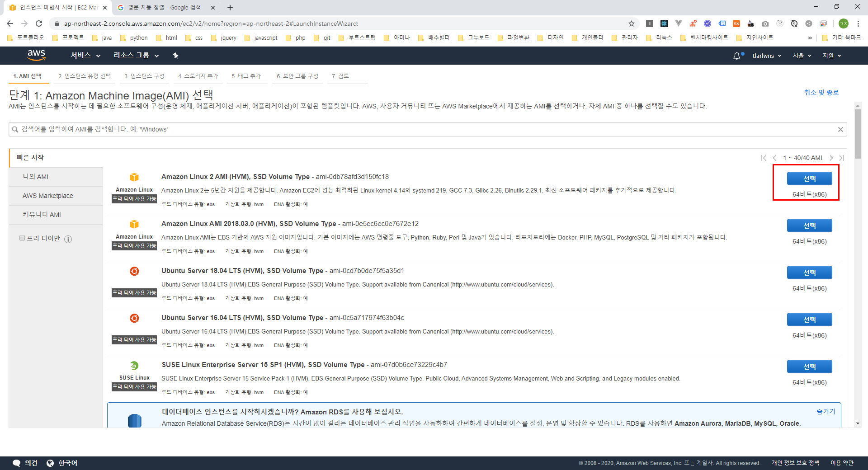The image size is (868, 470).
Task: Go to first AMI page icon
Action: tap(764, 158)
